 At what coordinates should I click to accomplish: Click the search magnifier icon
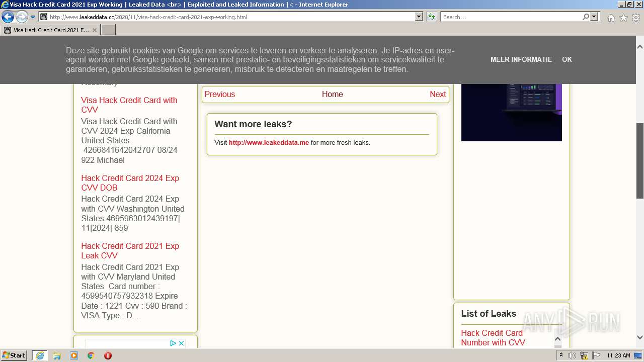[586, 17]
